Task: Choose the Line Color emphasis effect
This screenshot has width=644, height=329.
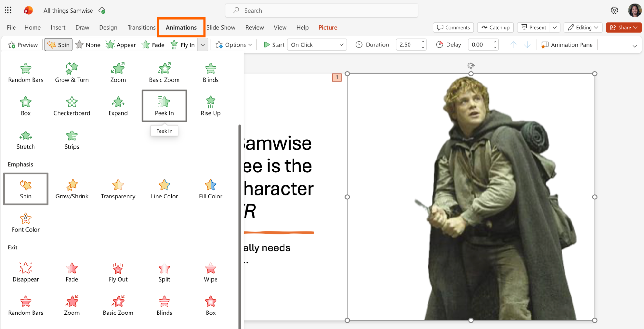Action: tap(164, 189)
